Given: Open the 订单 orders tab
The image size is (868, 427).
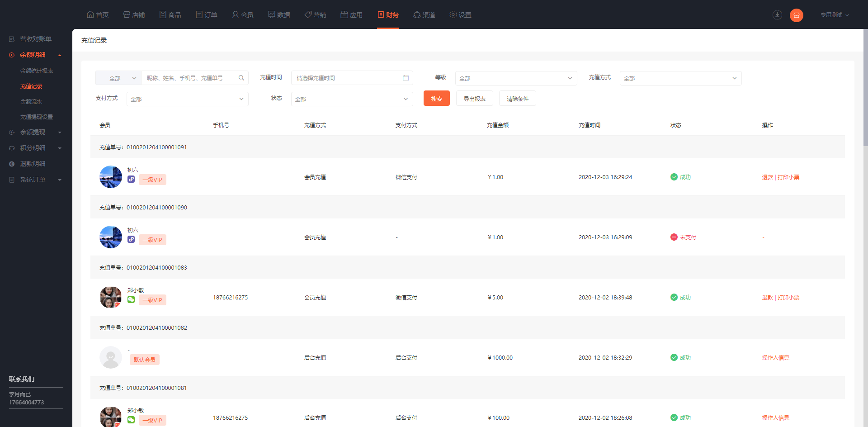Looking at the screenshot, I should coord(206,15).
